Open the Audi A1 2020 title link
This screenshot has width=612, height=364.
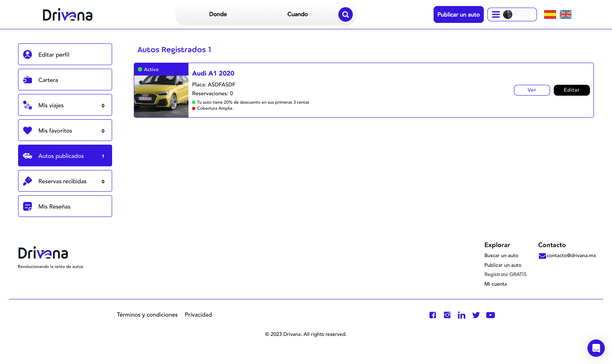tap(213, 73)
